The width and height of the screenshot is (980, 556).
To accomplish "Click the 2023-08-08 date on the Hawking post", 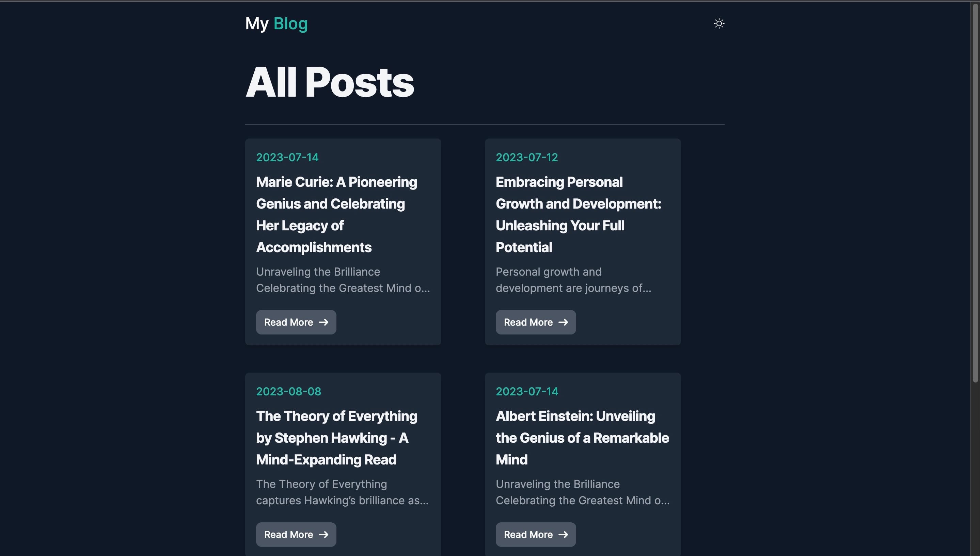I will point(288,391).
